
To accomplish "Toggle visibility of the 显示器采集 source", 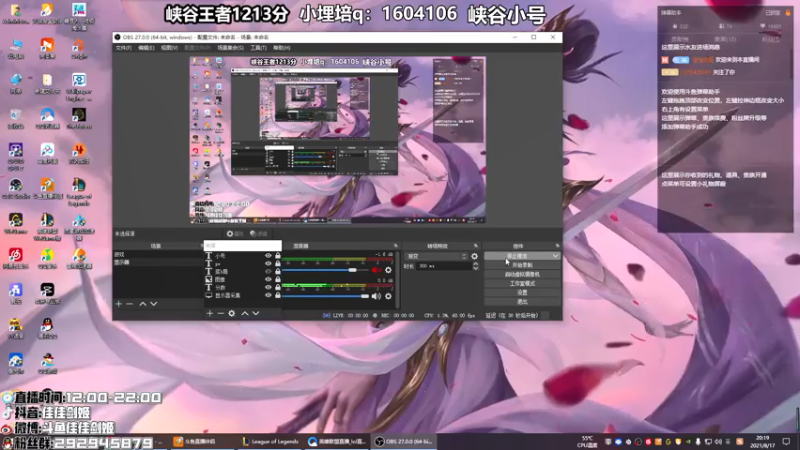I will (x=268, y=295).
